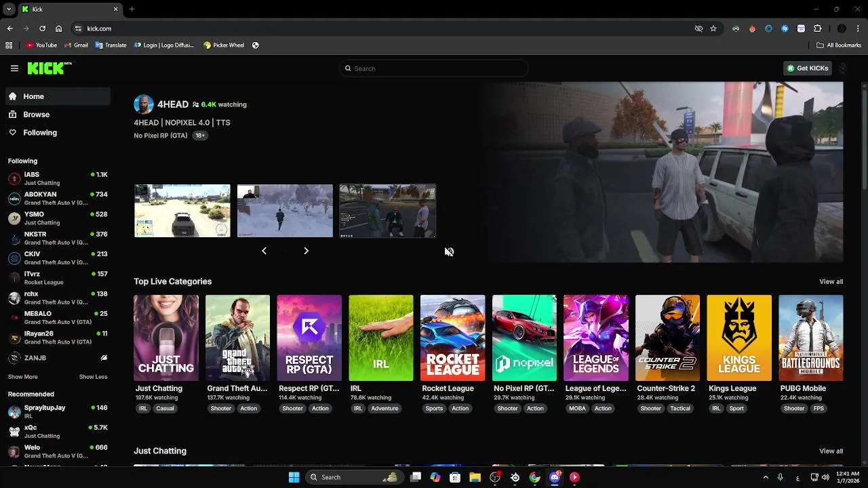Click No Pixel RP (GTA) category link
Screen dimensions: 868x488
pyautogui.click(x=161, y=136)
